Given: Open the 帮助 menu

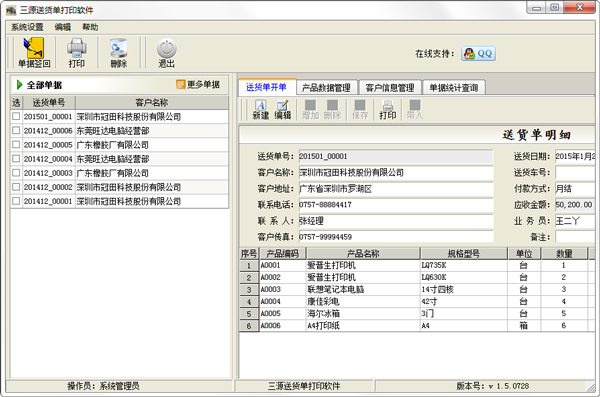Looking at the screenshot, I should pyautogui.click(x=90, y=27).
